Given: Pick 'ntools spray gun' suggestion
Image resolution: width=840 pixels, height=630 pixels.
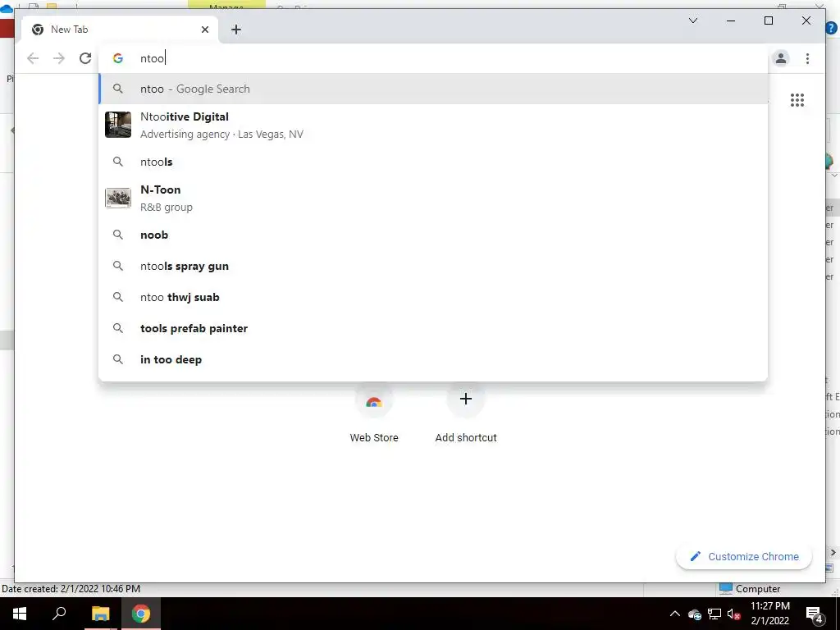Looking at the screenshot, I should click(433, 266).
